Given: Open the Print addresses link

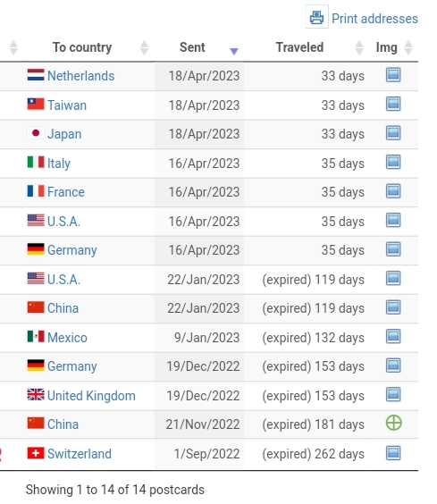Looking at the screenshot, I should click(374, 19).
